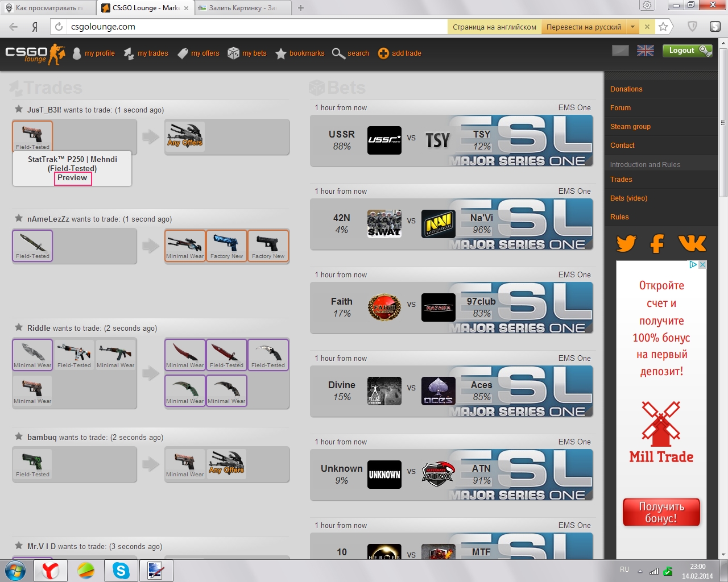This screenshot has width=728, height=582.
Task: Open bookmarks page
Action: point(300,53)
